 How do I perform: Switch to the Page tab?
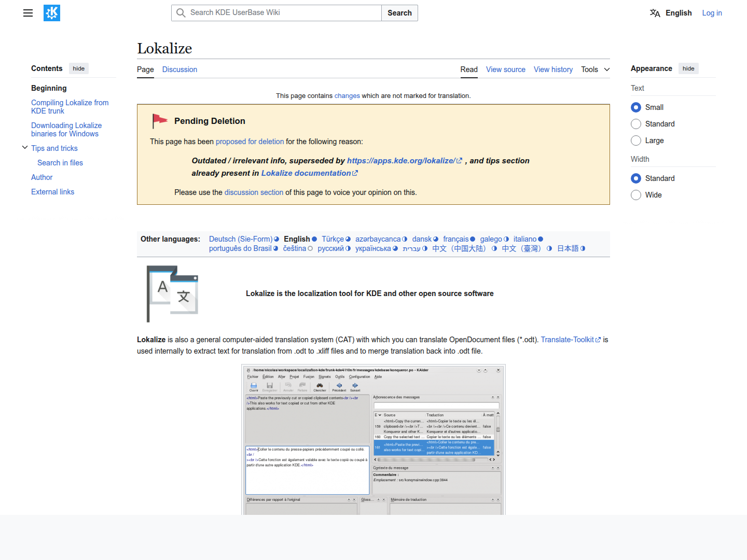(x=145, y=69)
